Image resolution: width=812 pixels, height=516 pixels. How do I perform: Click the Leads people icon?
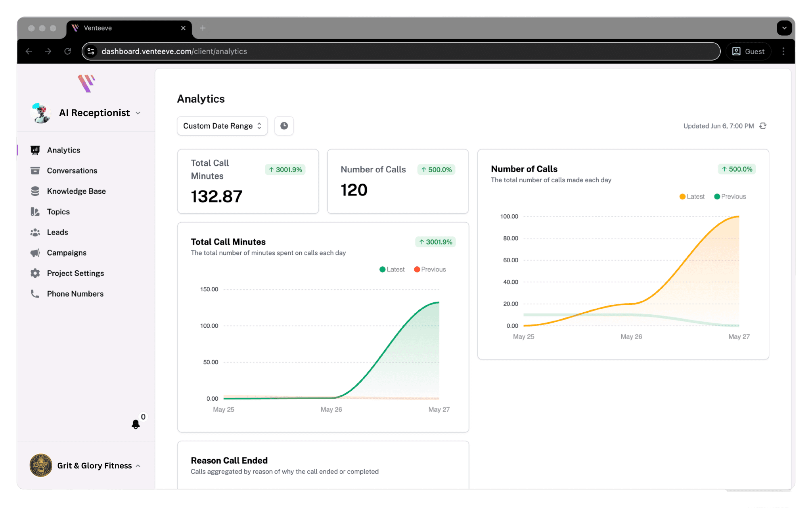[35, 232]
